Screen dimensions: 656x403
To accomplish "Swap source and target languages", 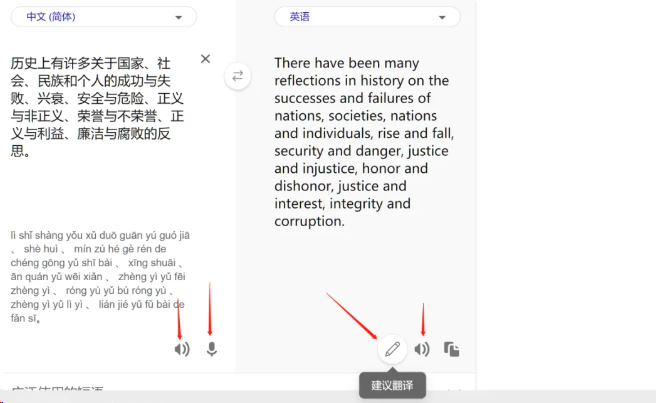I will (238, 76).
